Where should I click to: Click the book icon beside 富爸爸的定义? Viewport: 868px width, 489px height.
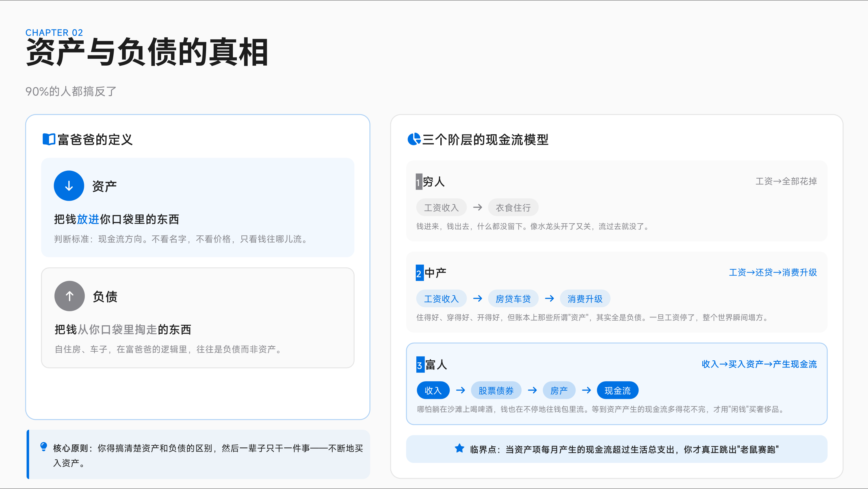[x=49, y=139]
